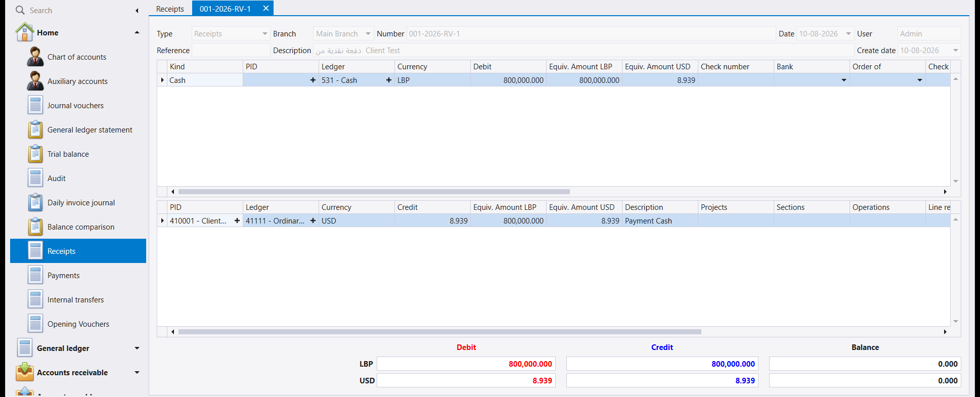Click the Receipts document icon in sidebar
Image resolution: width=980 pixels, height=397 pixels.
tap(35, 251)
